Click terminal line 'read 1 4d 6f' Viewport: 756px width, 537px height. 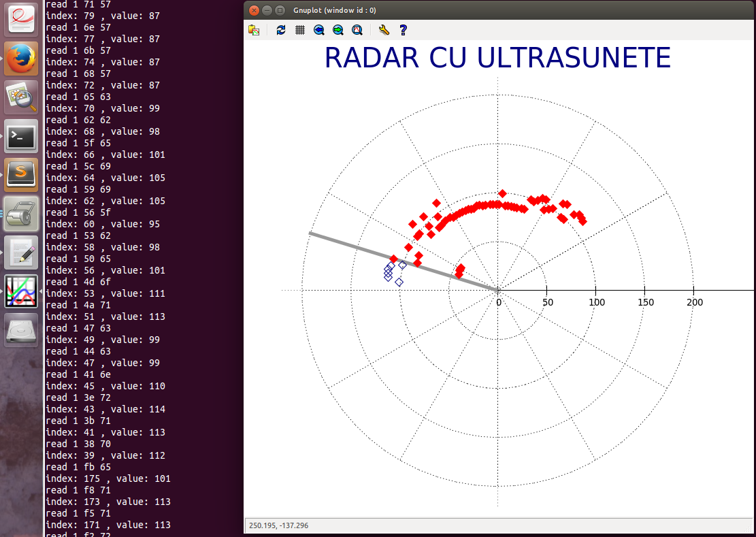coord(78,282)
